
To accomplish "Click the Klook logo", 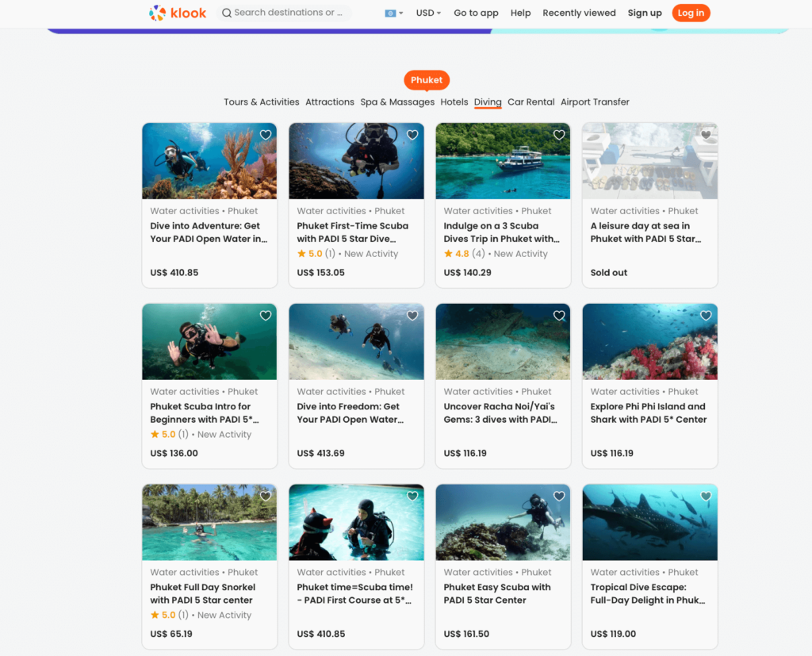I will [176, 13].
